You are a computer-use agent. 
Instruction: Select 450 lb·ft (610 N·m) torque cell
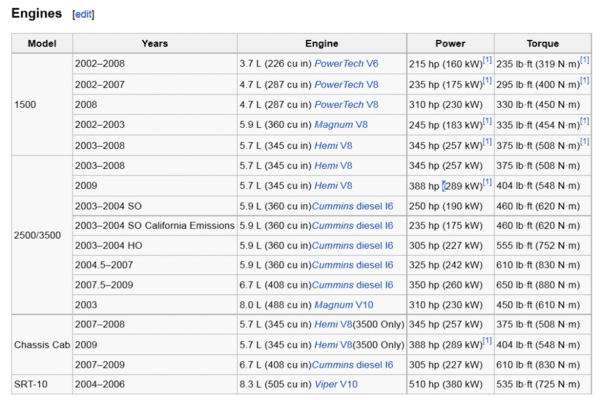[543, 305]
